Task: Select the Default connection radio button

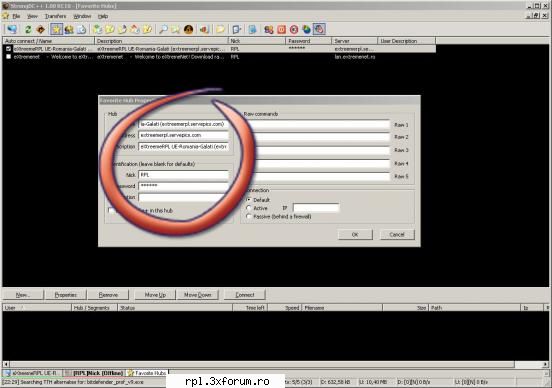Action: pos(249,200)
